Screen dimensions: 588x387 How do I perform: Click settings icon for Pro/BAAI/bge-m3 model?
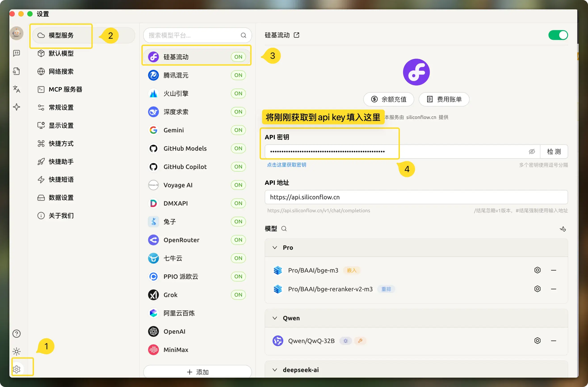[537, 270]
